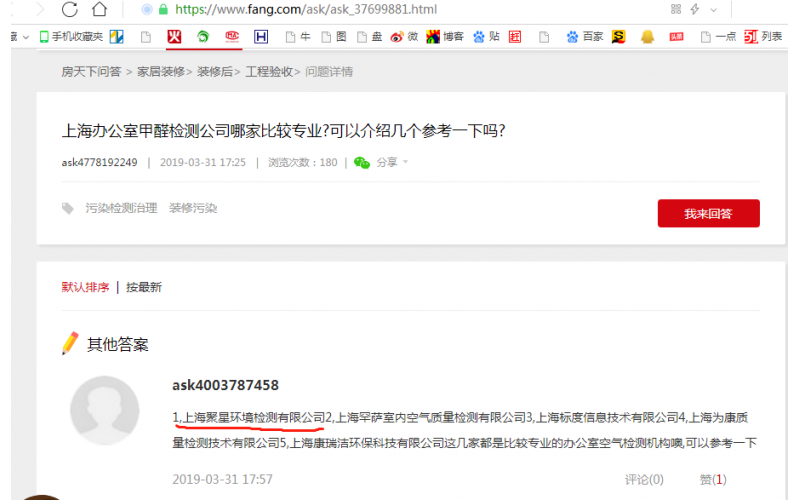Go to 工程验收 breadcrumb link
The image size is (800, 500).
click(x=269, y=72)
